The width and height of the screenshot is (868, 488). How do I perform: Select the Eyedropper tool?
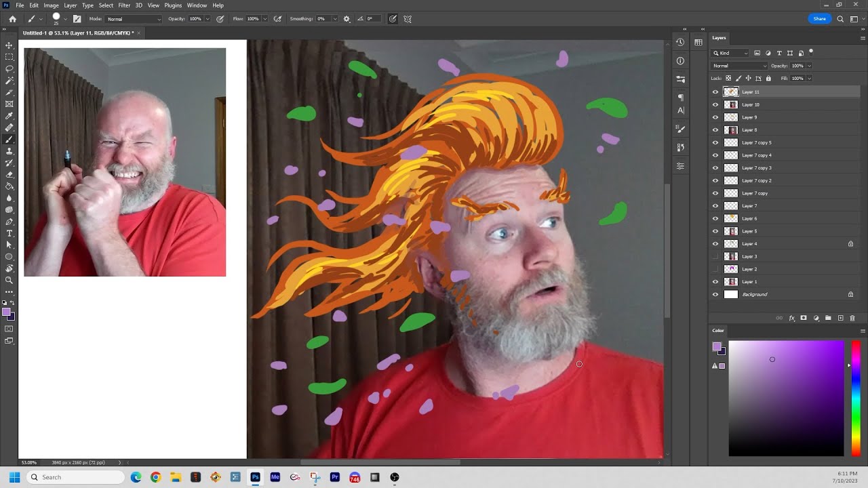(x=9, y=116)
